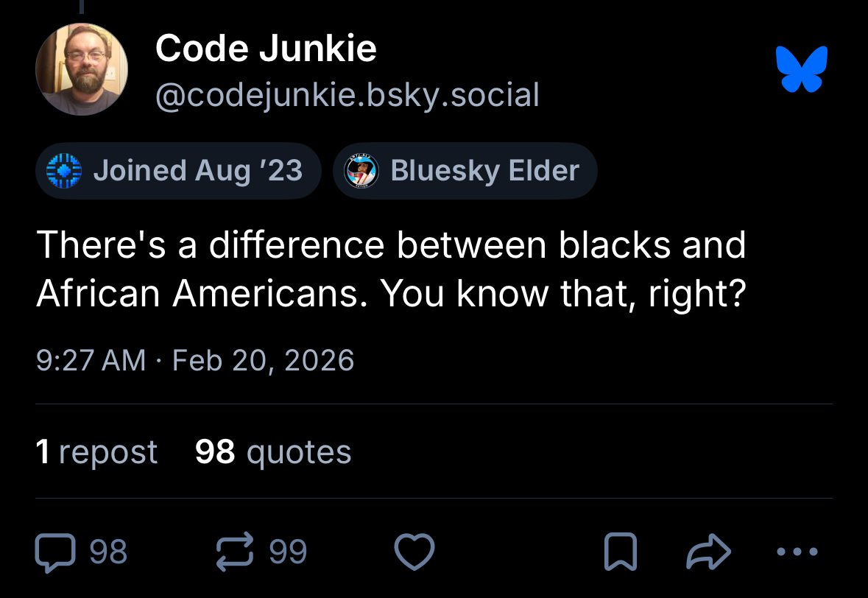The height and width of the screenshot is (598, 868).
Task: Open the @codejunkie.bsky.social handle link
Action: 347,95
